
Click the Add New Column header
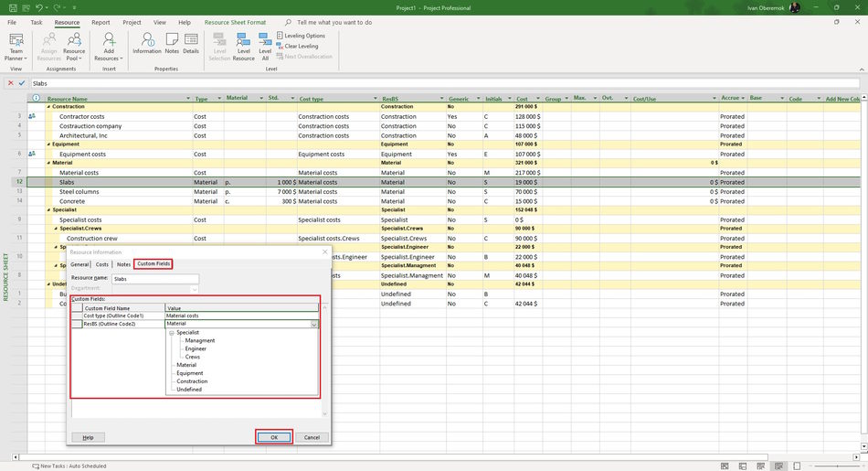coord(842,99)
